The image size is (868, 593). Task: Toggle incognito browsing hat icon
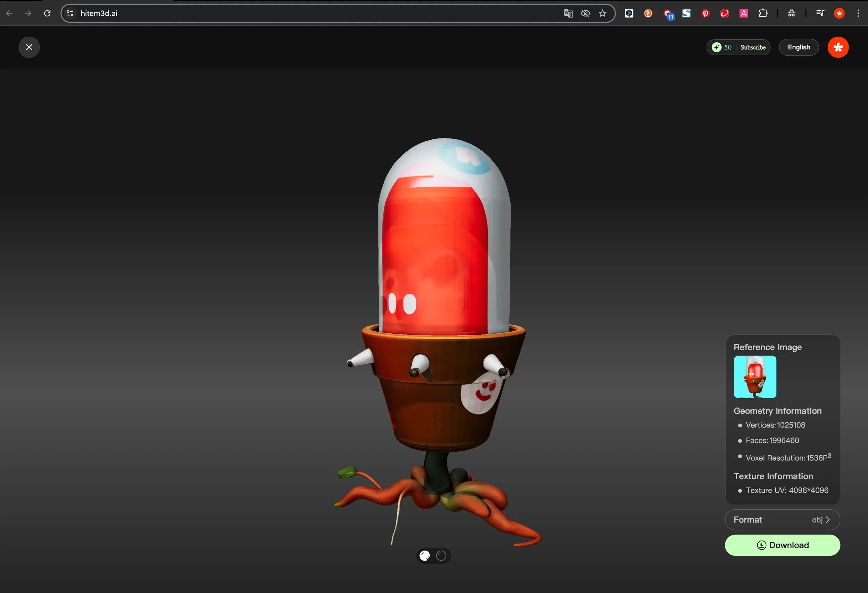click(791, 13)
